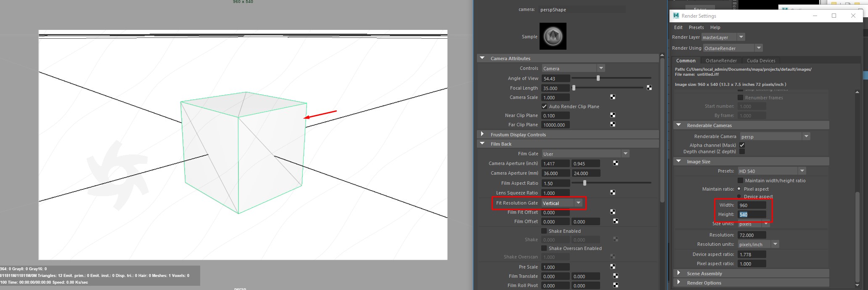Viewport: 868px width, 290px height.
Task: Click the checker map button next to Near Clip Plane
Action: 613,115
